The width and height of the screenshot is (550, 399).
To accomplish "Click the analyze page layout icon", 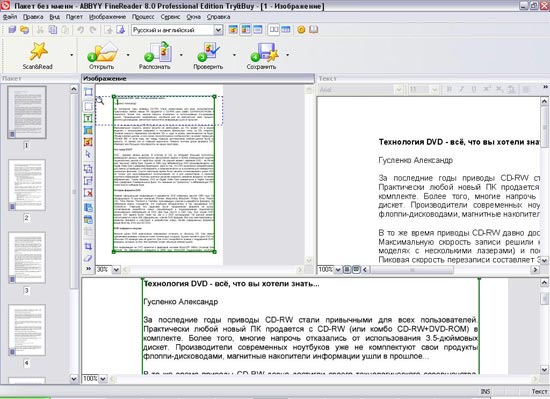I will (x=88, y=207).
